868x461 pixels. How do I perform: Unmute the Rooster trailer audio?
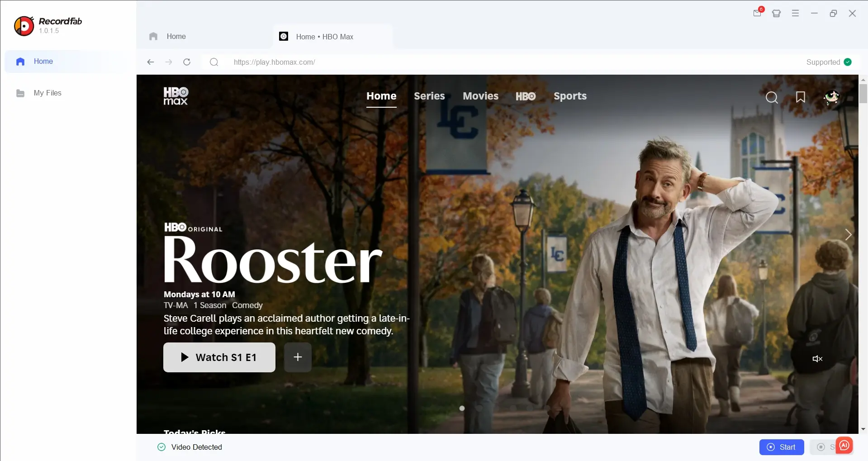[817, 359]
